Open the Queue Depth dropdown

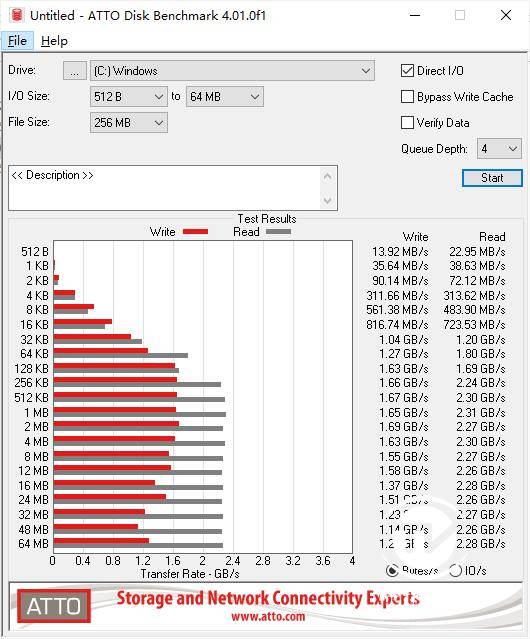tap(499, 149)
